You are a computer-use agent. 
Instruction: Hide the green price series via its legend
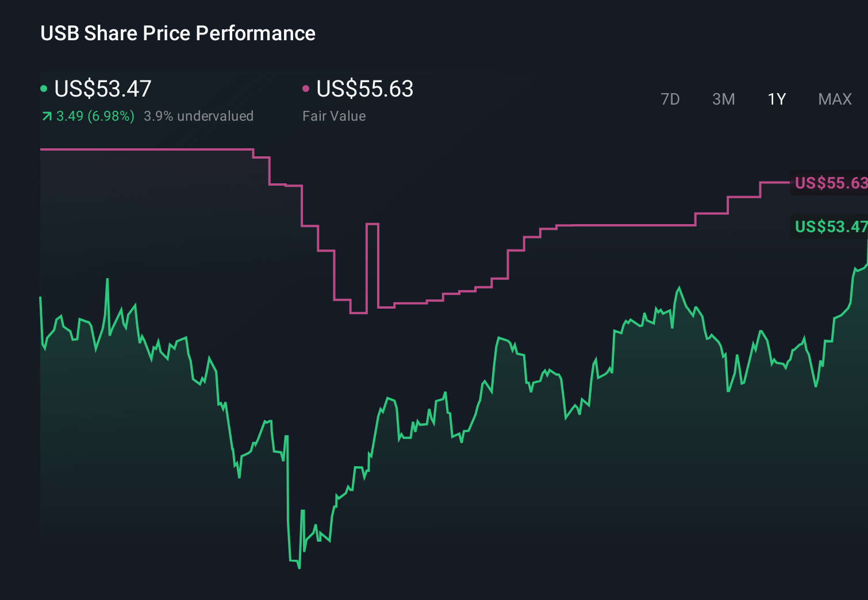click(44, 88)
